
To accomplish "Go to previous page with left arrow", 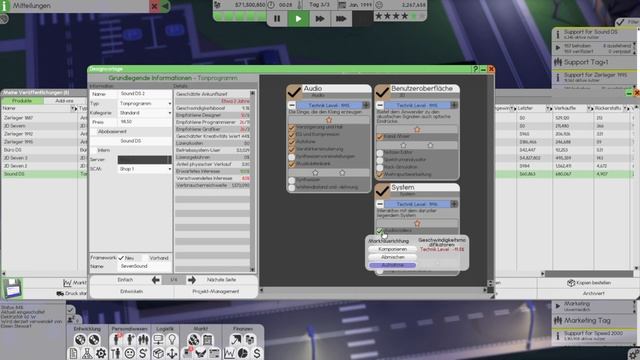I will click(x=156, y=280).
